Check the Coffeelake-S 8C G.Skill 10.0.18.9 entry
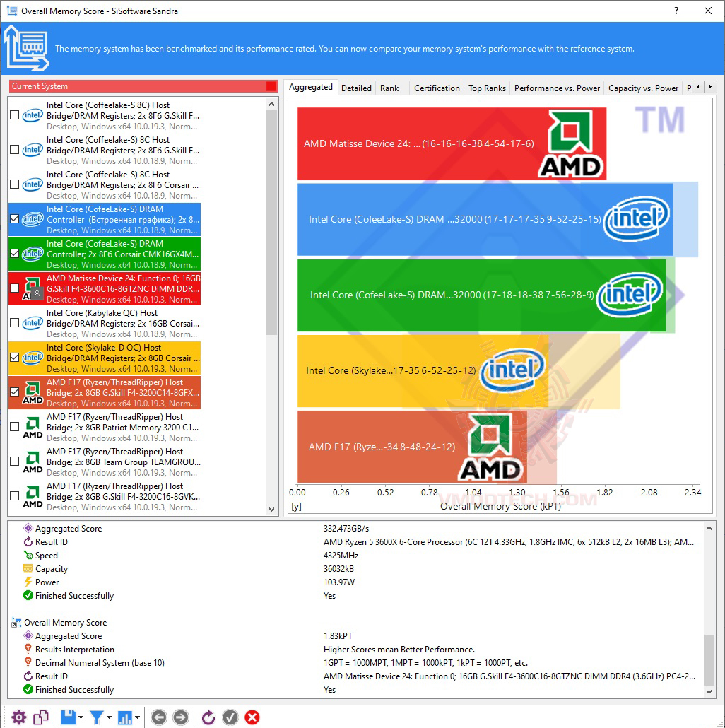The width and height of the screenshot is (725, 728). point(14,150)
